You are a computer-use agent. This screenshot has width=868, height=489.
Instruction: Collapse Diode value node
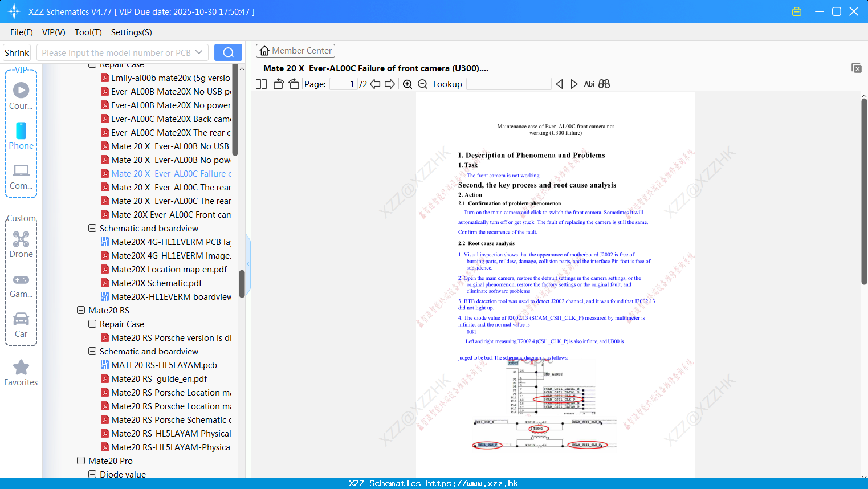[92, 474]
